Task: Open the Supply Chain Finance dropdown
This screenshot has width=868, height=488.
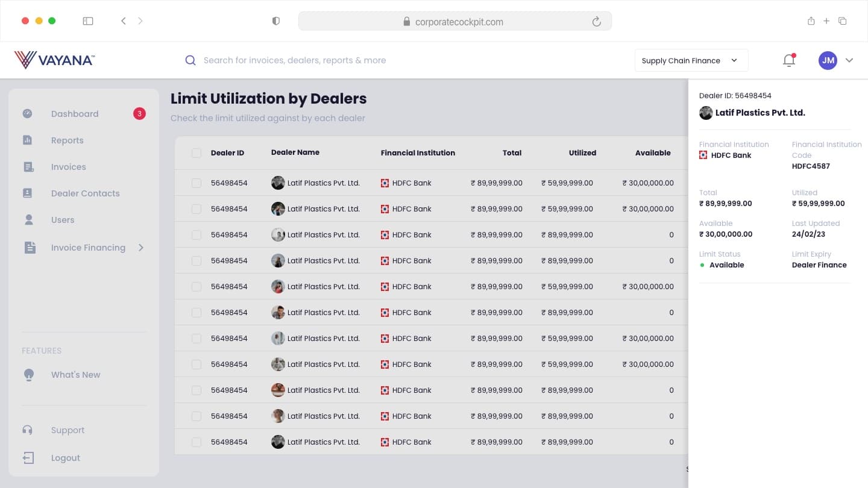Action: click(x=691, y=60)
